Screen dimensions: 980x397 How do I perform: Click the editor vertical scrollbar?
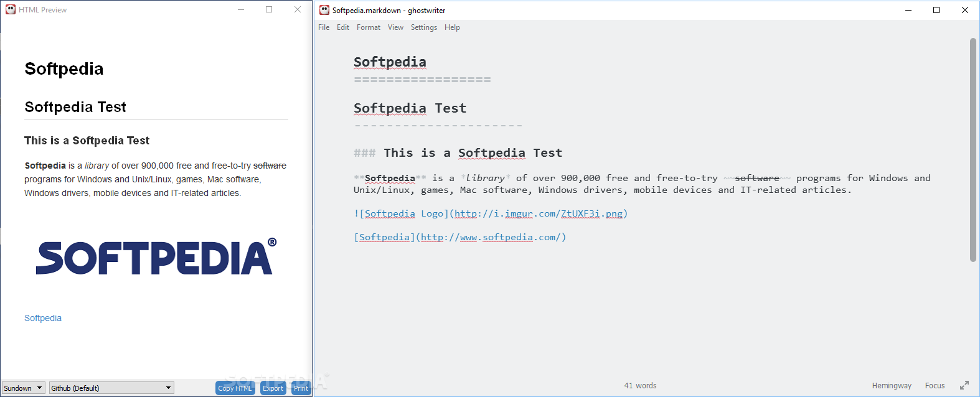pyautogui.click(x=973, y=149)
